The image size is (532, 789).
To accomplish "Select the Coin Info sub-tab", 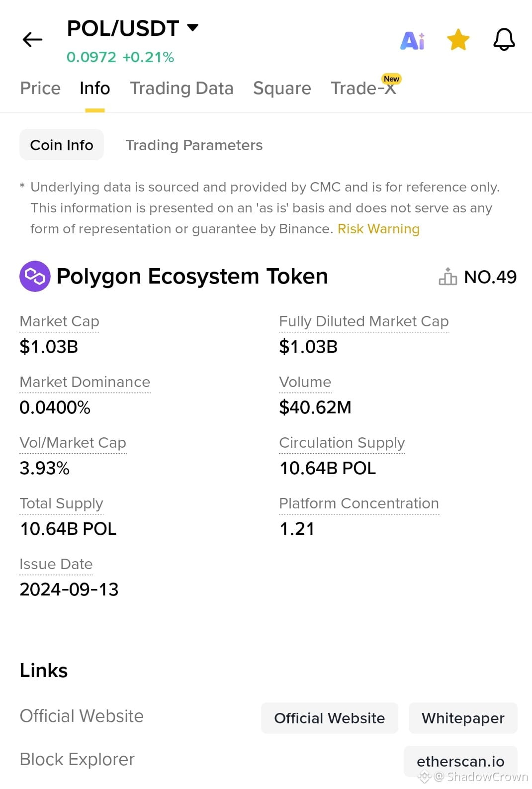I will [62, 145].
